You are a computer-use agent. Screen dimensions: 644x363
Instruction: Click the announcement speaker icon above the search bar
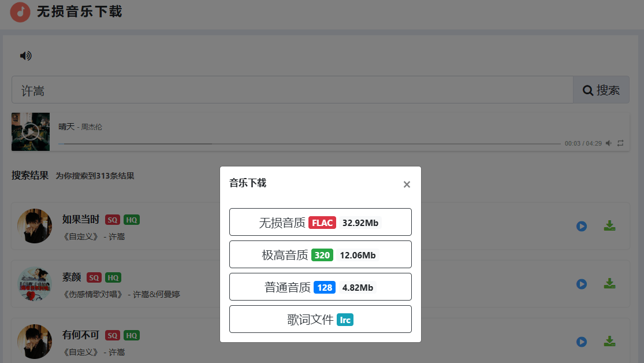pos(25,55)
